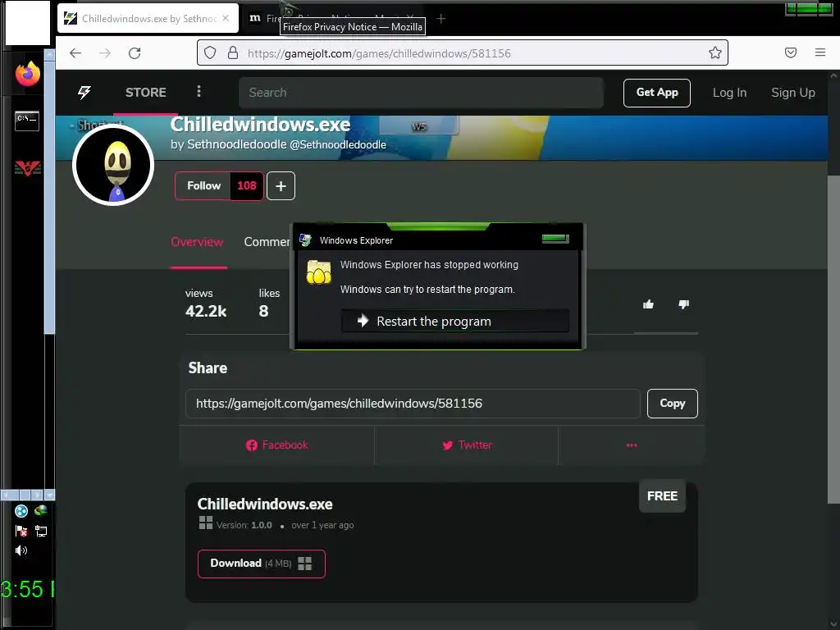Click the blue globe tray icon
Viewport: 840px width, 630px height.
click(21, 511)
